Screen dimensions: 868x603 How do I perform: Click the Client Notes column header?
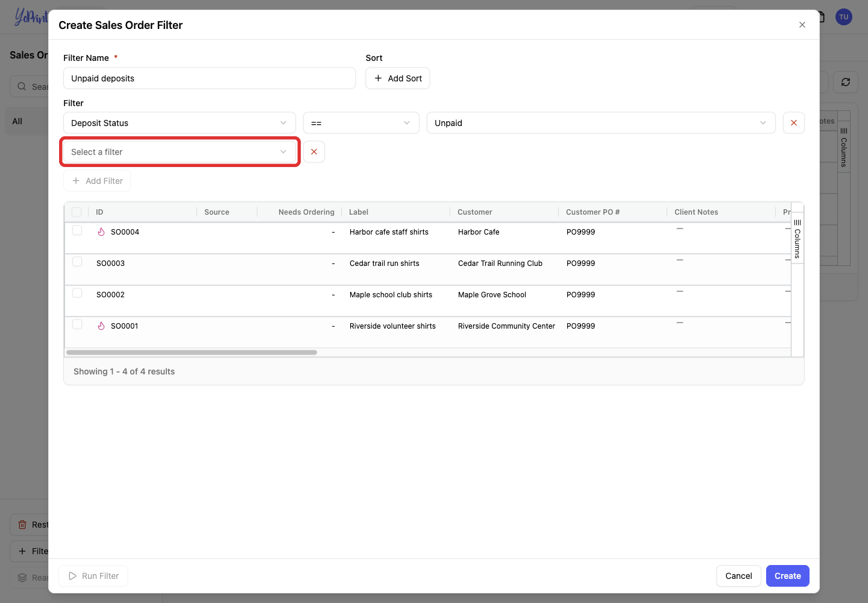tap(696, 212)
